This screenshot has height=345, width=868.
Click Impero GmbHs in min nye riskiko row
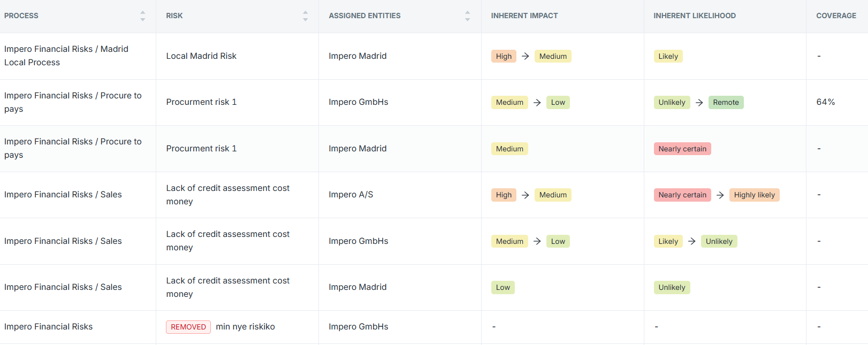359,327
